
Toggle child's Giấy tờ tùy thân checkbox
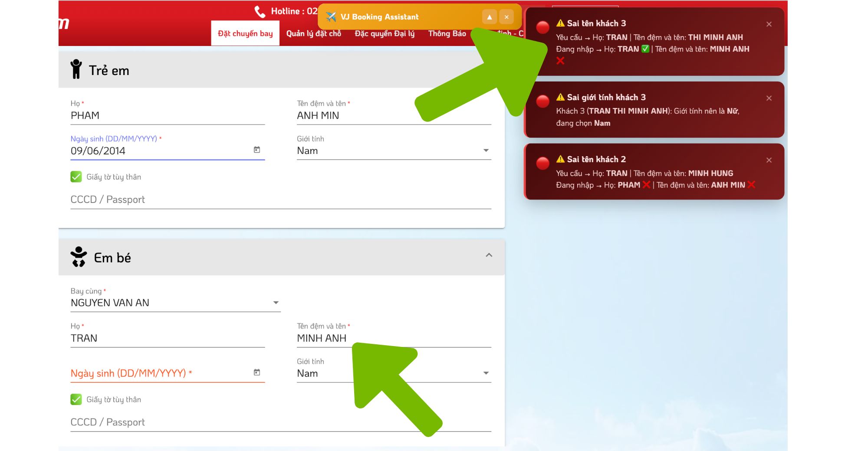click(x=76, y=177)
